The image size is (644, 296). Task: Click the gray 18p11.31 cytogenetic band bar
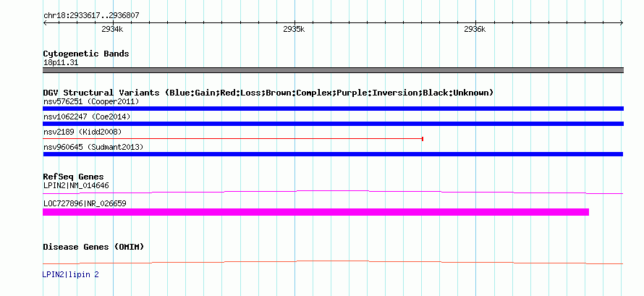(333, 70)
